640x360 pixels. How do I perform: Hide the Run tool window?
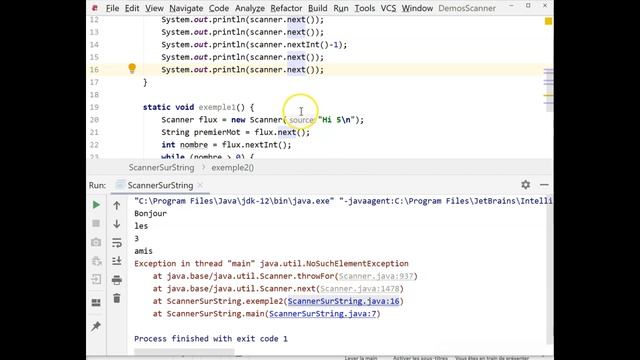click(544, 185)
